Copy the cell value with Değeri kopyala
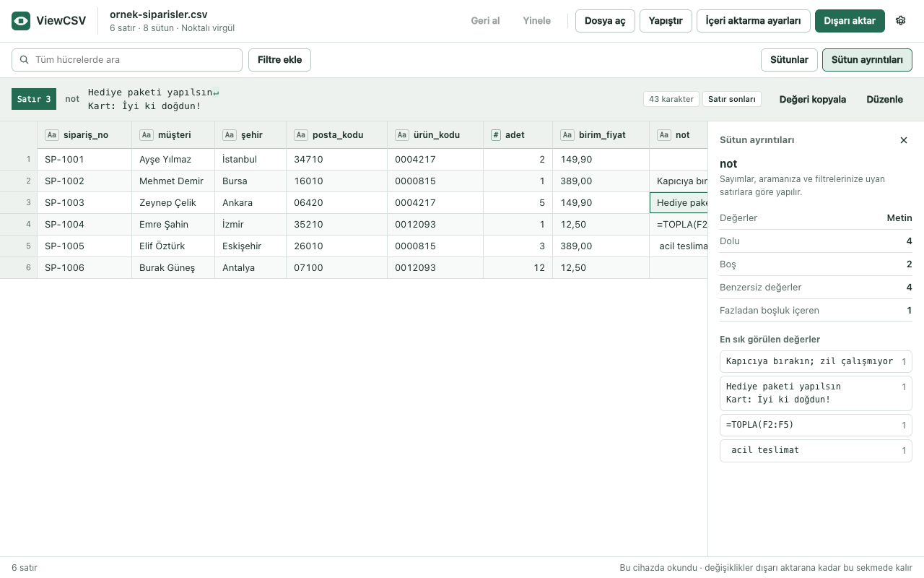Image resolution: width=924 pixels, height=578 pixels. [813, 99]
